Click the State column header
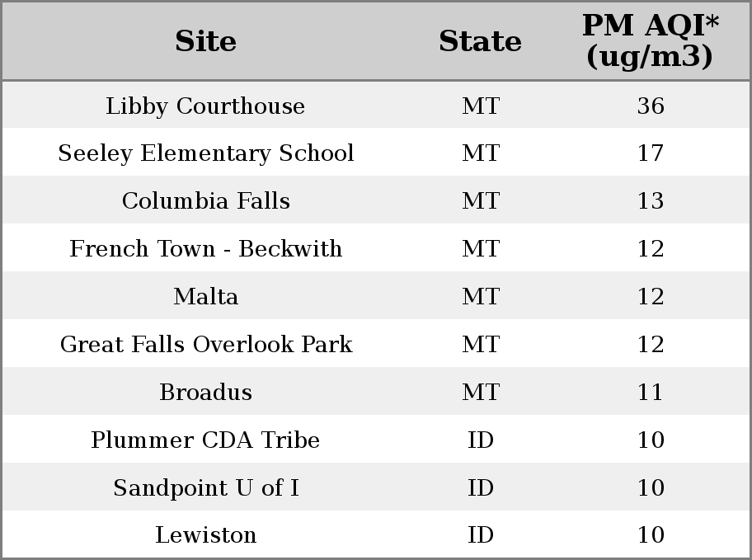752x560 pixels. (480, 41)
